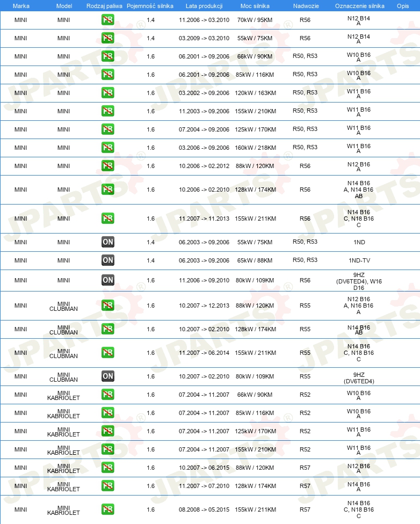Click petrol icon in Kabriolet 155kW / 210KM row
This screenshot has width=420, height=524.
107,449
